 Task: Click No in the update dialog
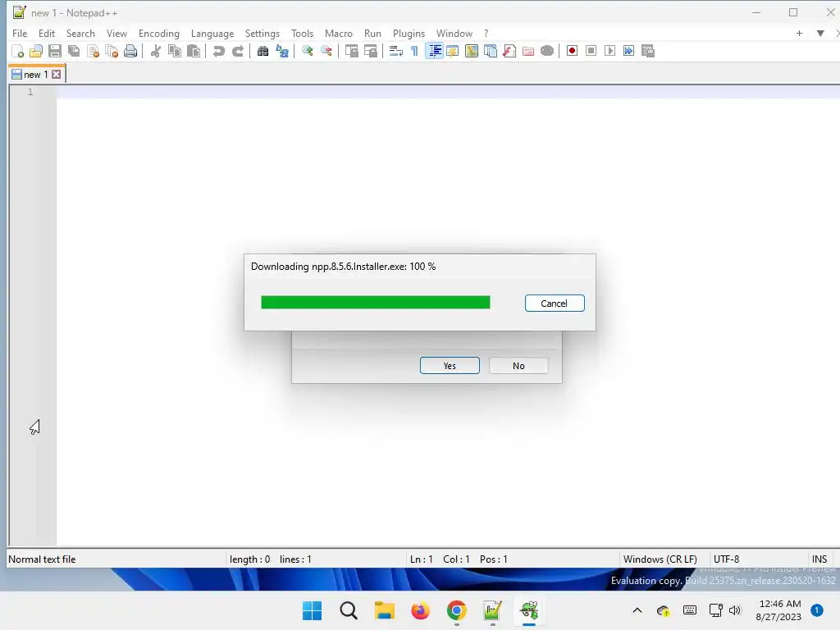(518, 365)
